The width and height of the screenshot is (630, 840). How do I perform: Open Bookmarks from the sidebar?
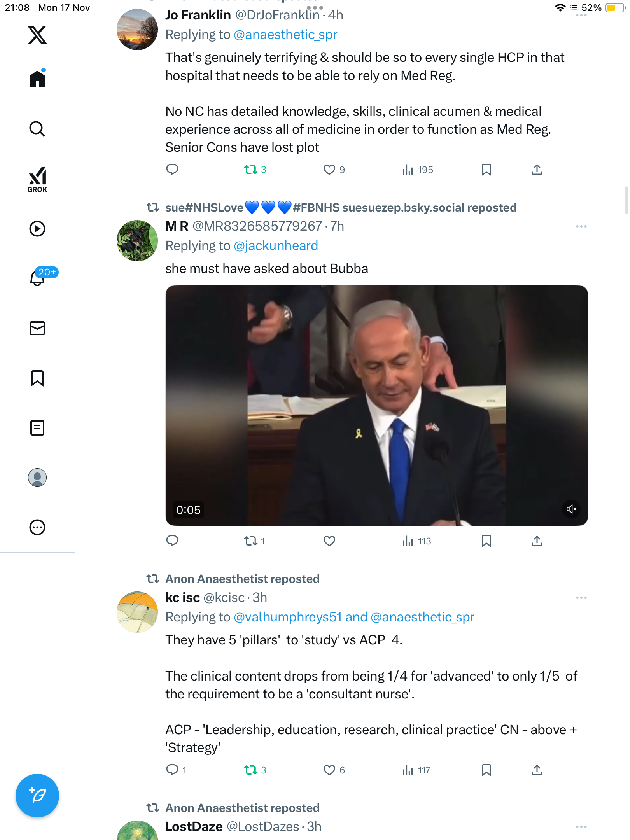[x=37, y=378]
